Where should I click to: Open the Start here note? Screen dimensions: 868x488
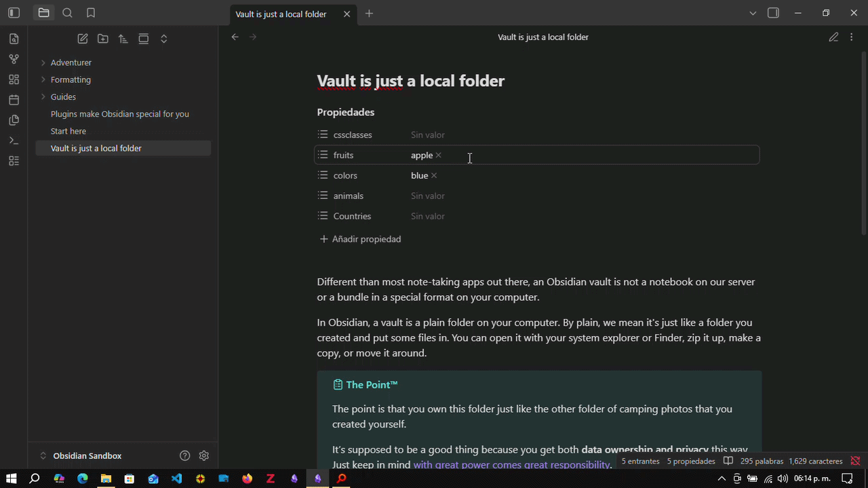click(x=68, y=131)
